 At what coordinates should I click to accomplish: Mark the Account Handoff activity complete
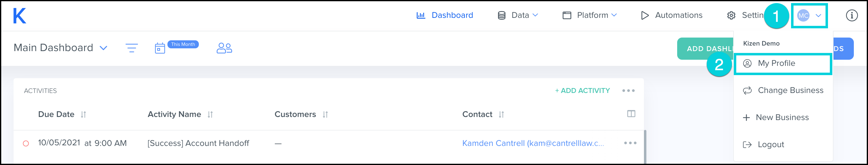click(26, 143)
